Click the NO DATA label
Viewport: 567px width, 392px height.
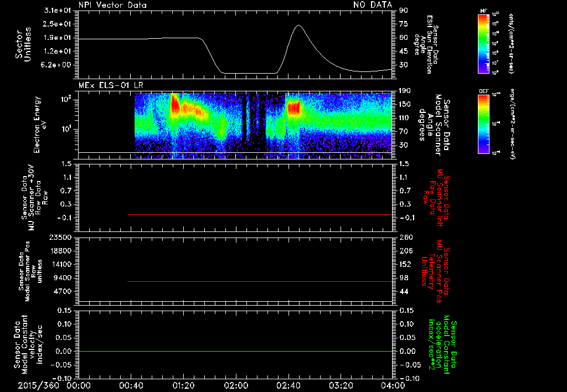(x=373, y=4)
